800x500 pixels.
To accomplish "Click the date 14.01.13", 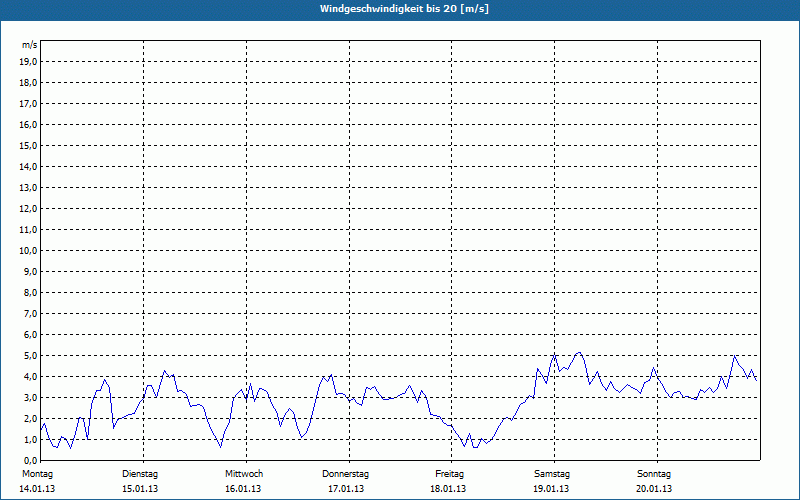I will 37,489.
